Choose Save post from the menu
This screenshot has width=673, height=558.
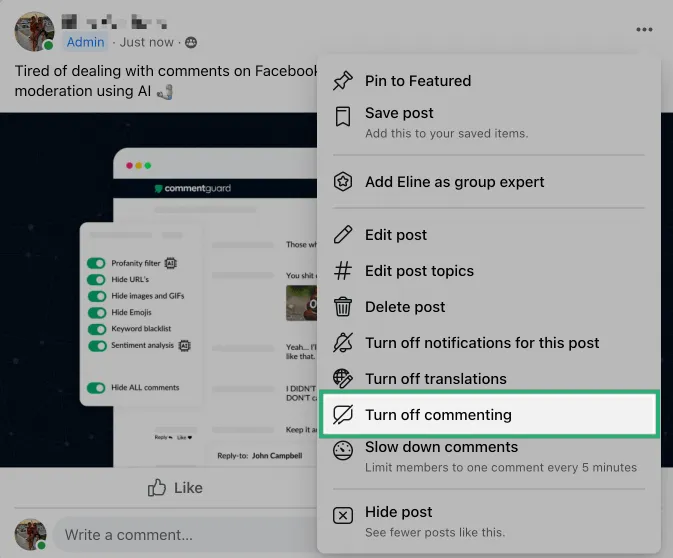488,123
